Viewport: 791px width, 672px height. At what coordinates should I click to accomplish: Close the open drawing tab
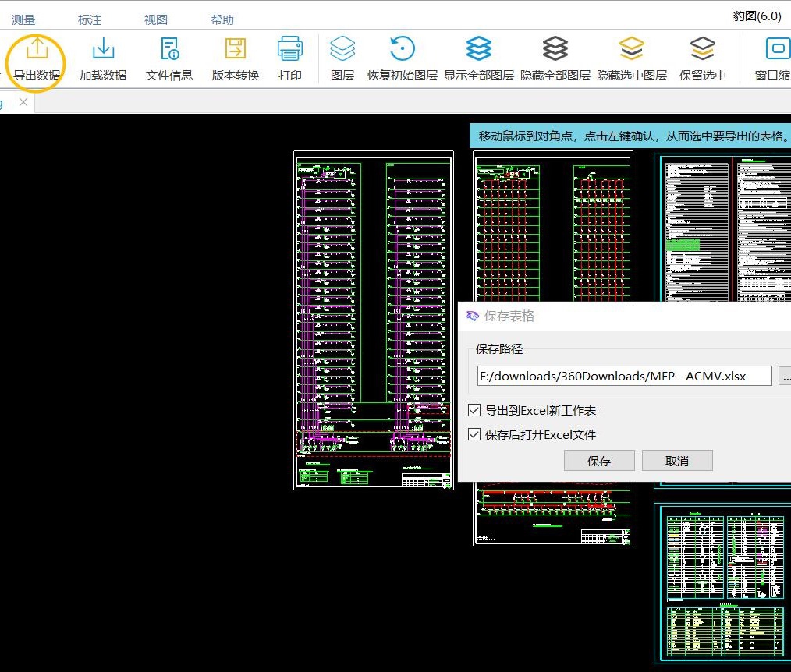[x=23, y=102]
